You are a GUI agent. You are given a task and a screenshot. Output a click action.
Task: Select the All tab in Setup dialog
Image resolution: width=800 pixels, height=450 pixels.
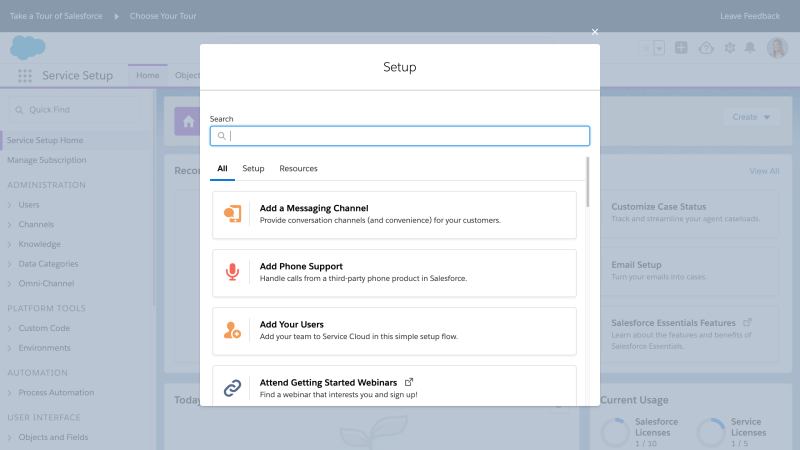pos(222,168)
